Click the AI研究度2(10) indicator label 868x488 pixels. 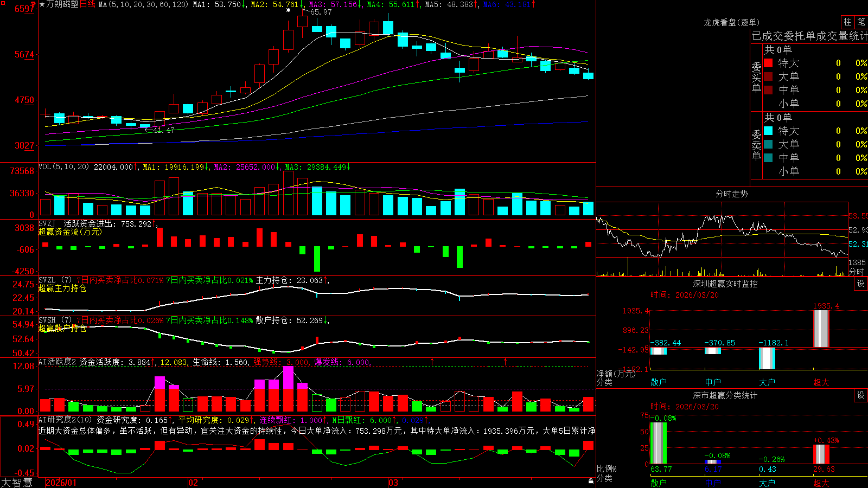(x=65, y=420)
